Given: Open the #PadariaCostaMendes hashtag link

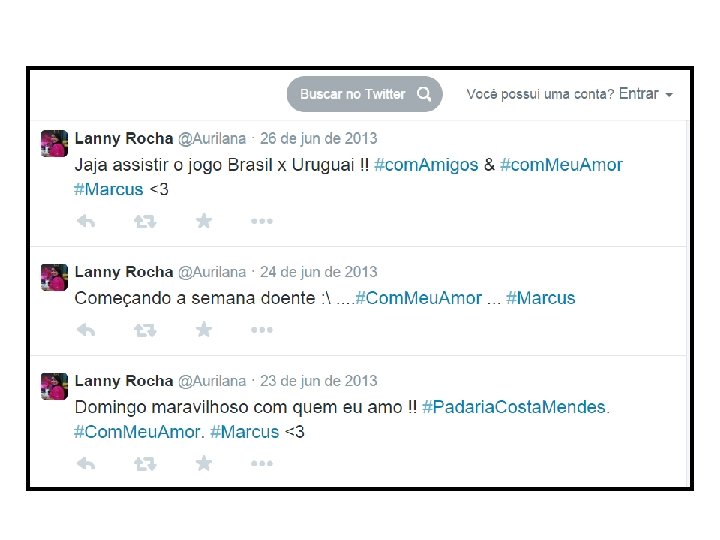Looking at the screenshot, I should click(x=514, y=407).
